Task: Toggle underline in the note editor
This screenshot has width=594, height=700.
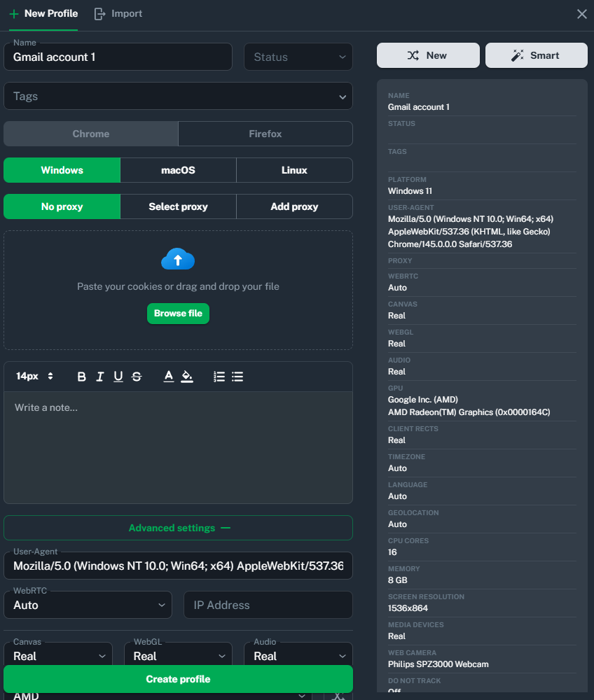Action: point(118,377)
